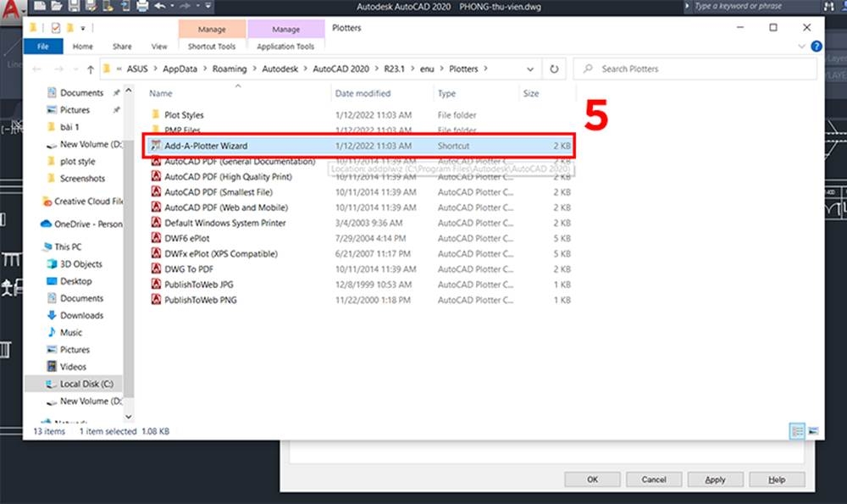This screenshot has width=847, height=504.
Task: Switch to Details view using status bar icon
Action: [797, 431]
